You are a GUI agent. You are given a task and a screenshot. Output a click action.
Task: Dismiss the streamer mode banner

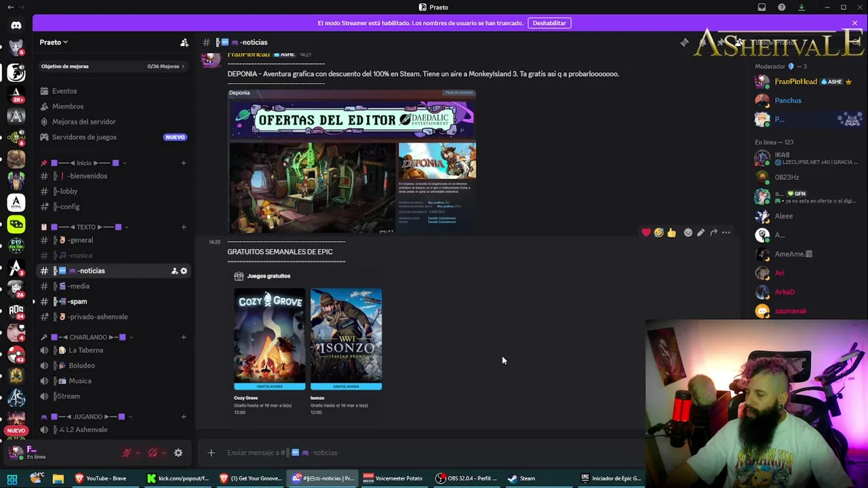[854, 23]
